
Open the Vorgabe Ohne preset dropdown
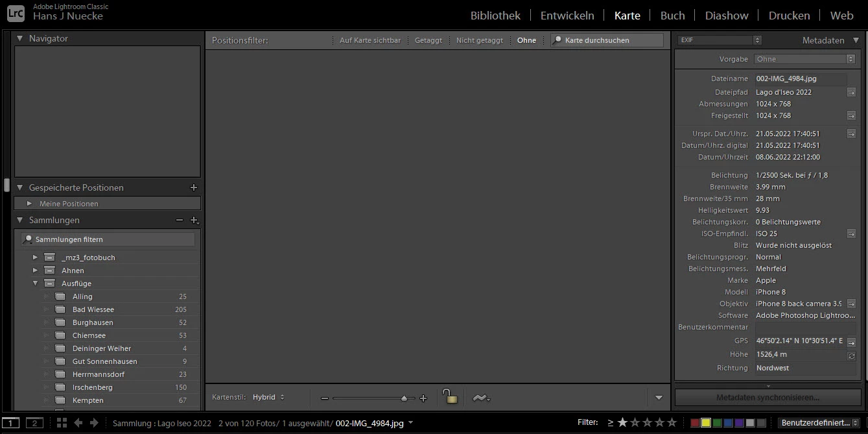(804, 59)
